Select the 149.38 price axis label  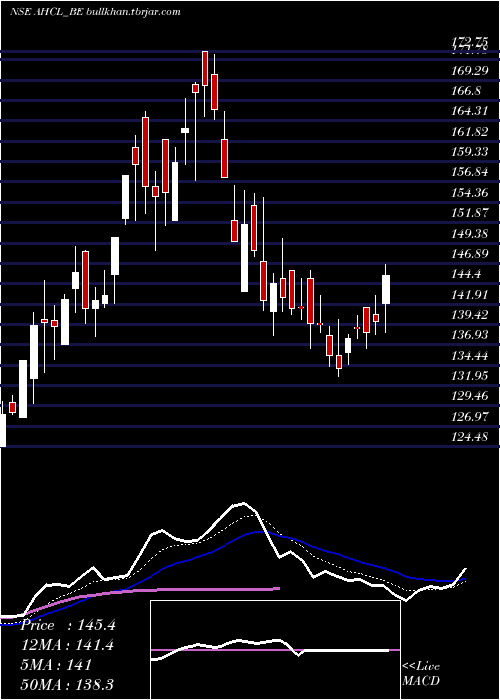pyautogui.click(x=469, y=233)
